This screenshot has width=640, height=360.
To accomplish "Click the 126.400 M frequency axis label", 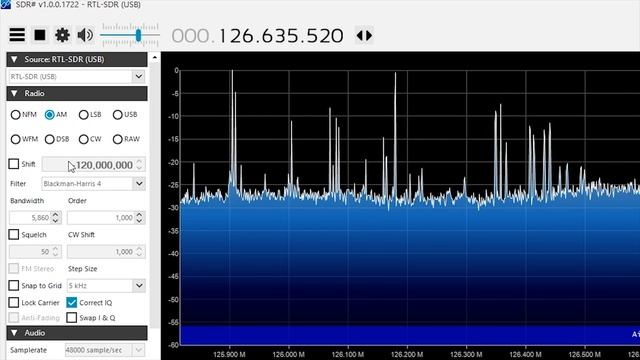I will point(525,354).
